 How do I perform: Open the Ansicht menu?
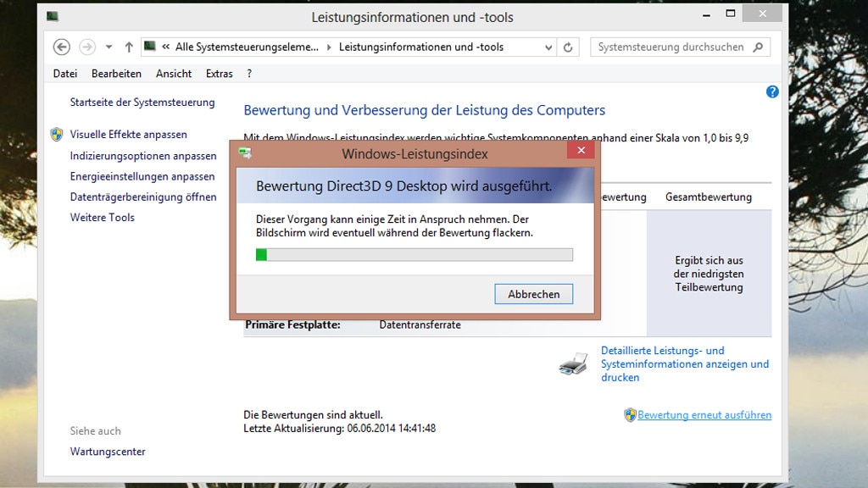pos(173,74)
